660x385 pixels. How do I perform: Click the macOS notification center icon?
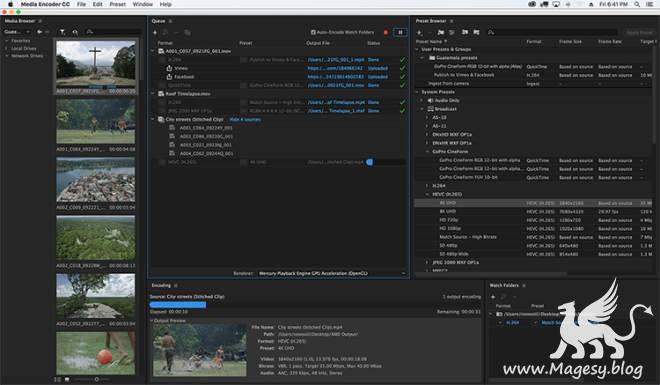pos(650,4)
